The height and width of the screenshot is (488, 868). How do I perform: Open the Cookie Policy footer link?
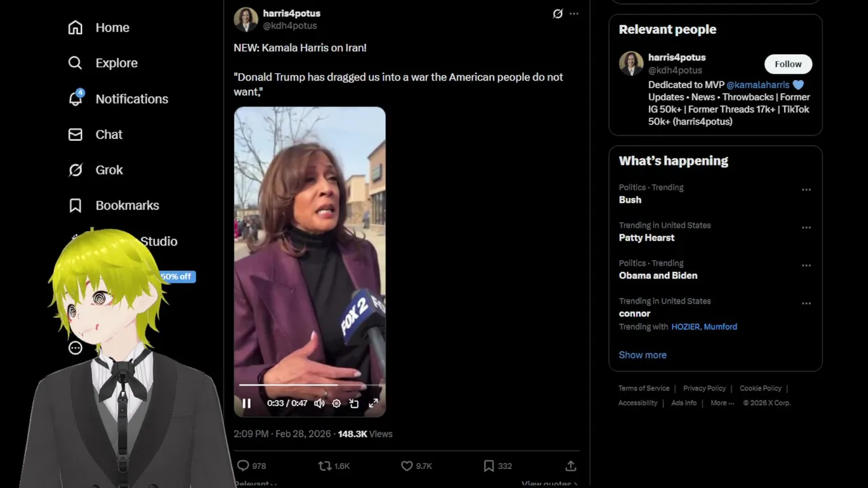pyautogui.click(x=760, y=388)
